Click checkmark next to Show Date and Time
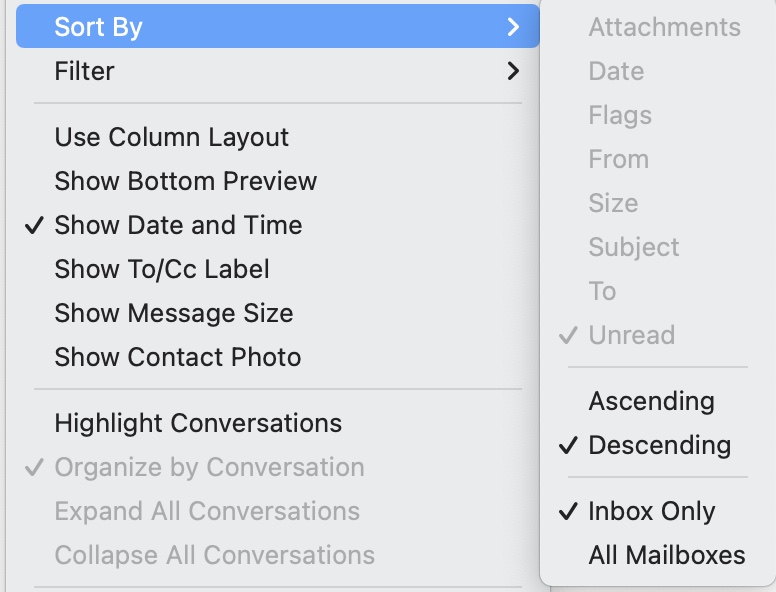 pyautogui.click(x=35, y=225)
